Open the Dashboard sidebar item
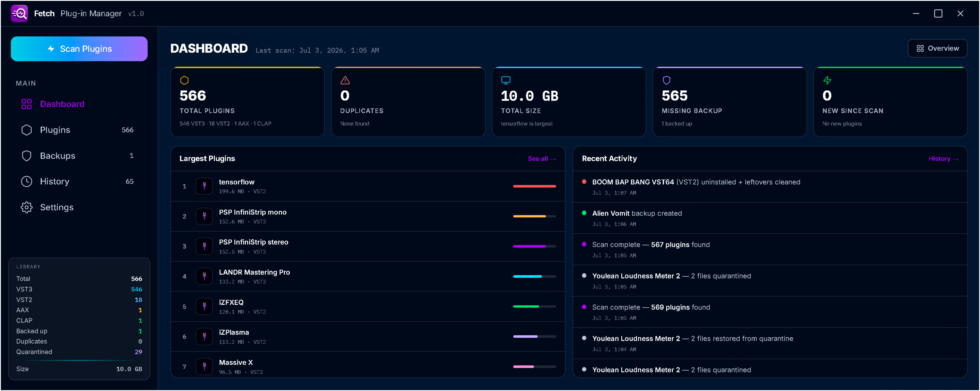The width and height of the screenshot is (980, 391). (x=79, y=104)
